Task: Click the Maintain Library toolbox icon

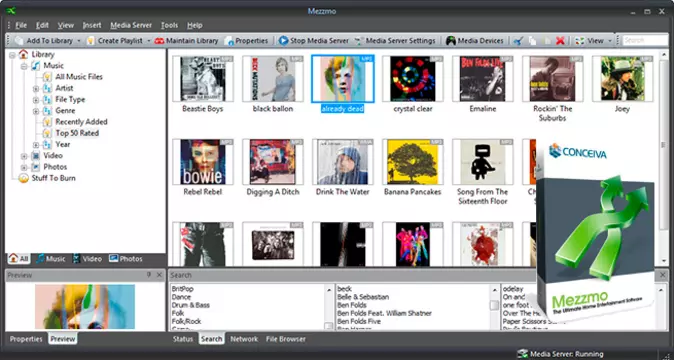Action: click(159, 41)
